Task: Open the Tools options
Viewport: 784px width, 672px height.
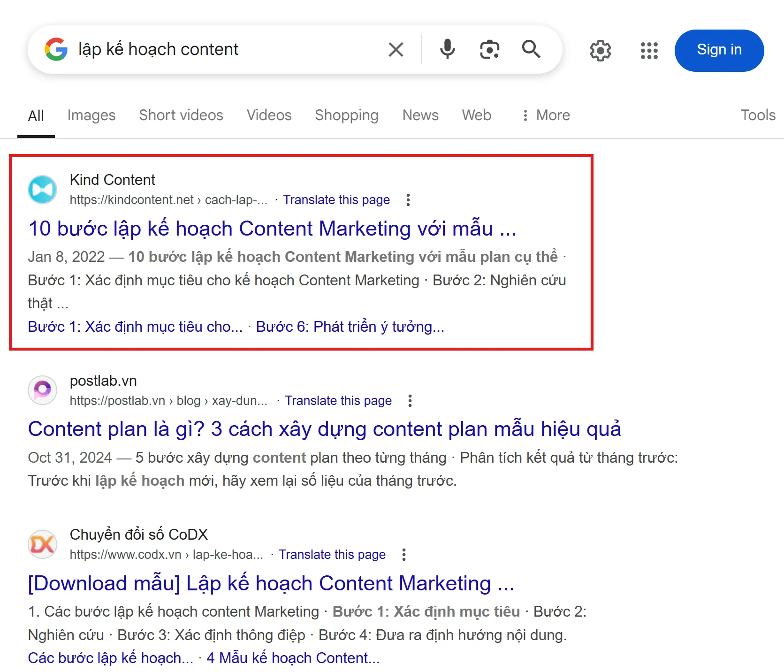Action: 758,115
